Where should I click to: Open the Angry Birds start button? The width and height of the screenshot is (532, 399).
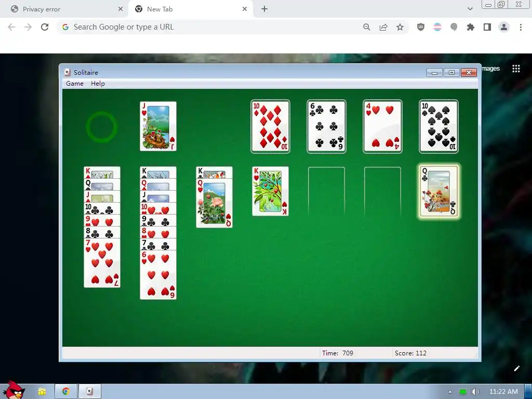[x=13, y=390]
